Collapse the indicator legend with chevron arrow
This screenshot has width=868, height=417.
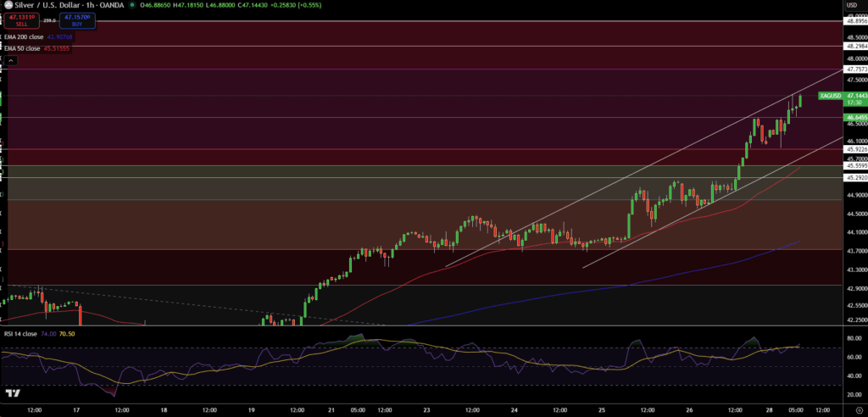pos(10,61)
